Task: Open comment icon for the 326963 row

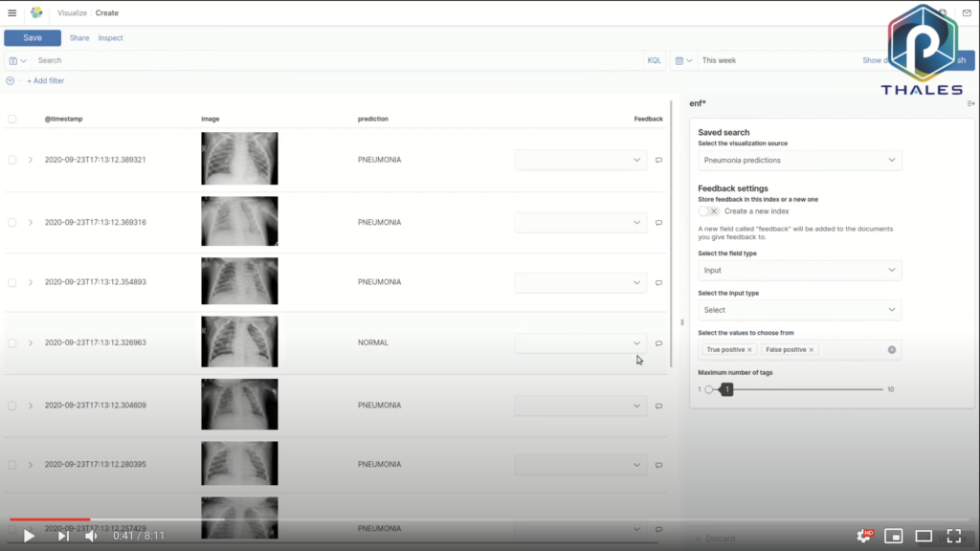Action: pyautogui.click(x=658, y=343)
